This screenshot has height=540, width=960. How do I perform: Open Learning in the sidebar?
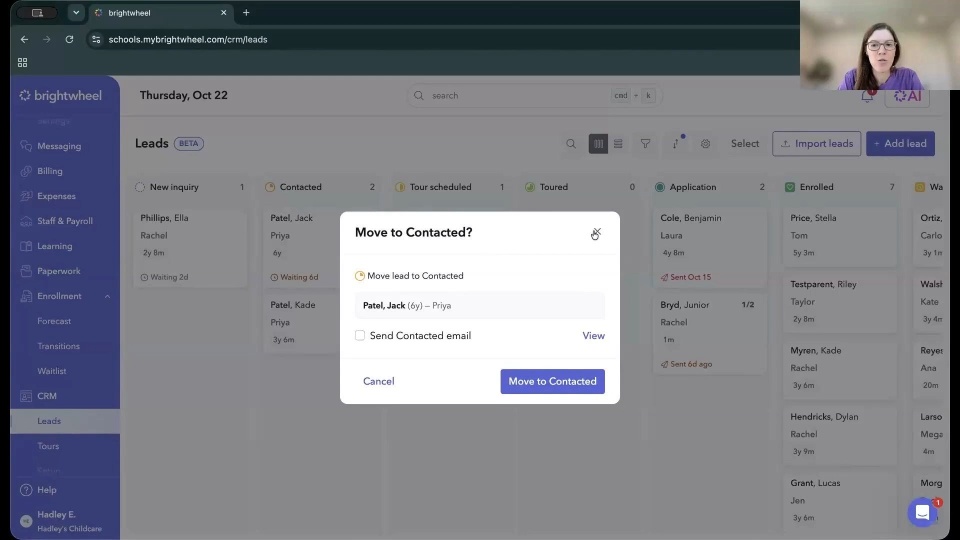[x=54, y=246]
